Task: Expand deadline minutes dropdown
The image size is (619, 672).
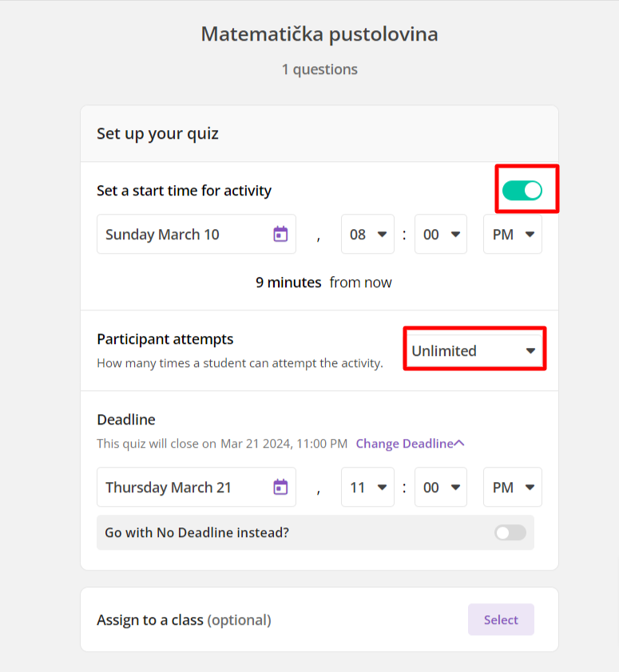Action: click(x=441, y=488)
